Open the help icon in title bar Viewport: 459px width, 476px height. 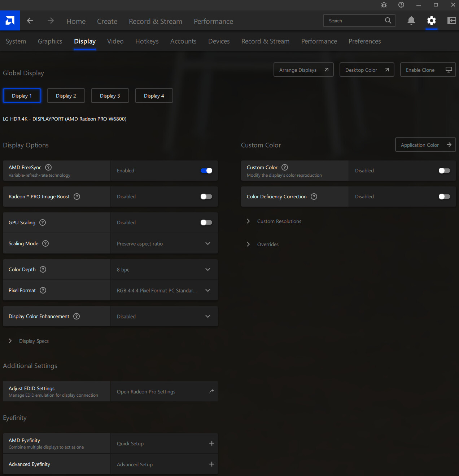pyautogui.click(x=401, y=5)
